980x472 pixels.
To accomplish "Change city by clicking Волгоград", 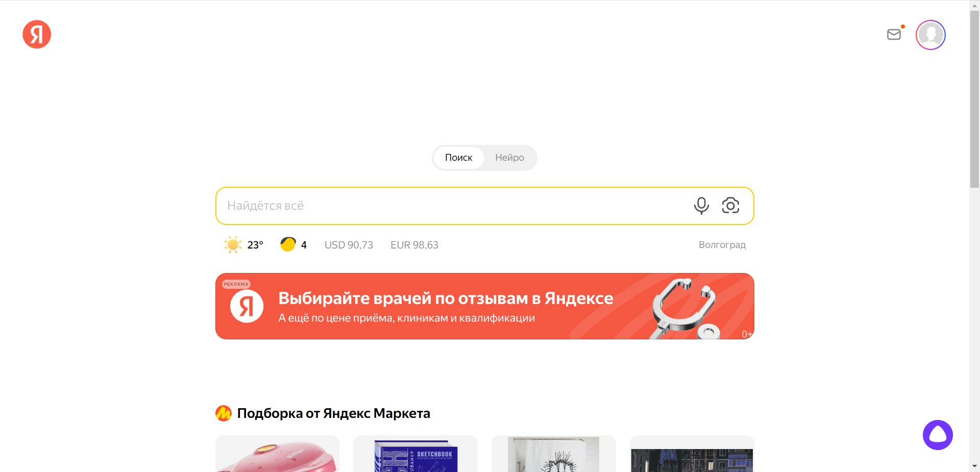I will (x=722, y=244).
